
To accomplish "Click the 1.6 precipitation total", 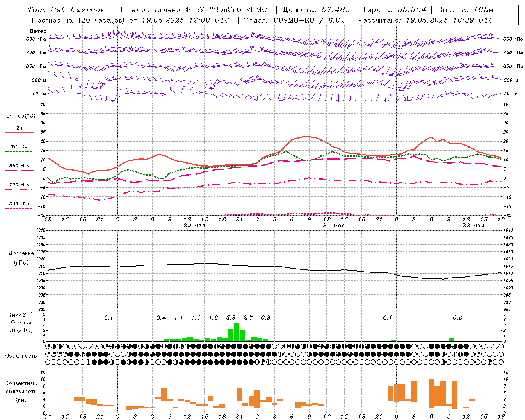I will click(213, 318).
